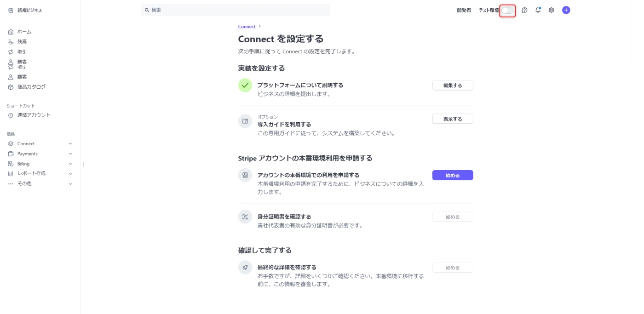Open the 連結アカウント shortcut
The width and height of the screenshot is (644, 314).
(x=34, y=115)
